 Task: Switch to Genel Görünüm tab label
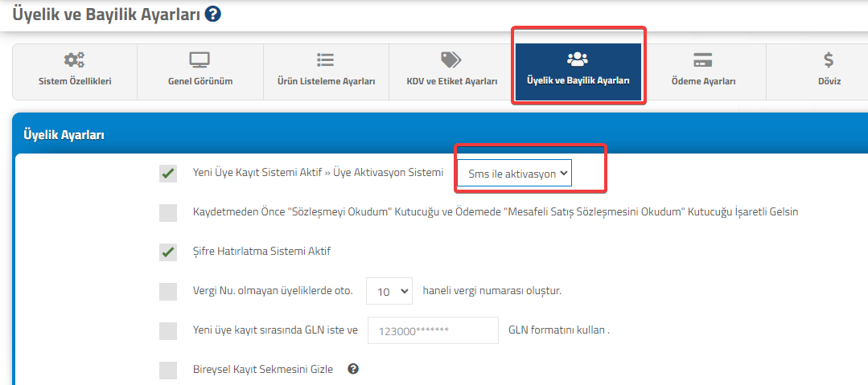point(200,81)
